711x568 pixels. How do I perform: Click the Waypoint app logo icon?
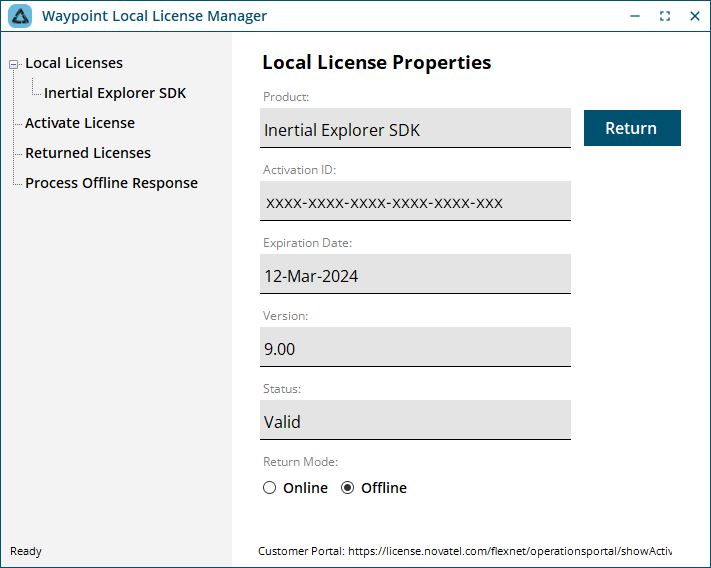pyautogui.click(x=20, y=16)
